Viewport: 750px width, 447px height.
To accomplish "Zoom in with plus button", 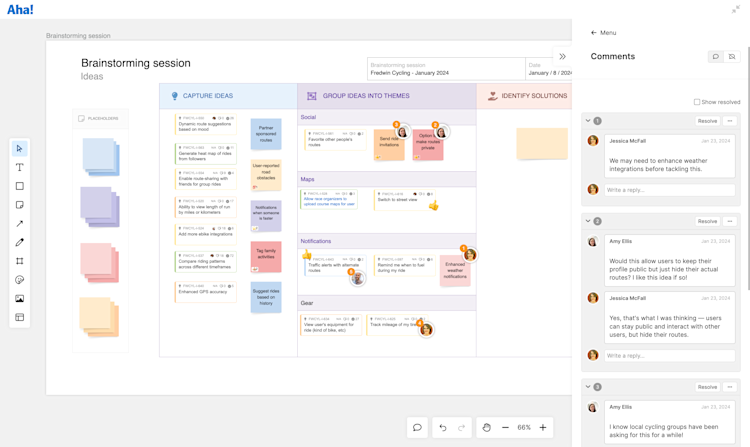I will click(x=543, y=427).
